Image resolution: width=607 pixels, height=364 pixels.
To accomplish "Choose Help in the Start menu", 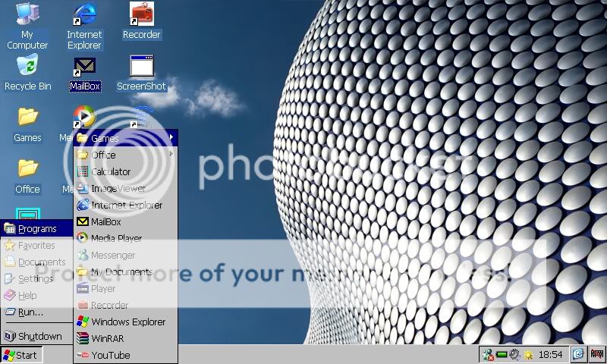I will tap(36, 295).
